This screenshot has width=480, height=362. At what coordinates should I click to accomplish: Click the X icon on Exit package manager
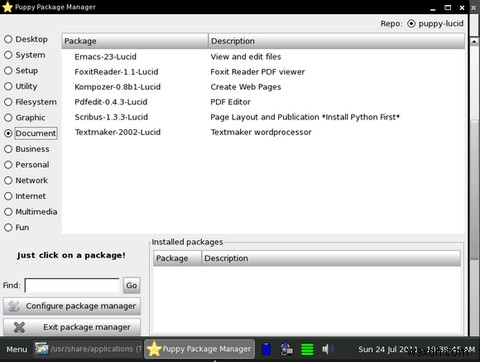19,327
